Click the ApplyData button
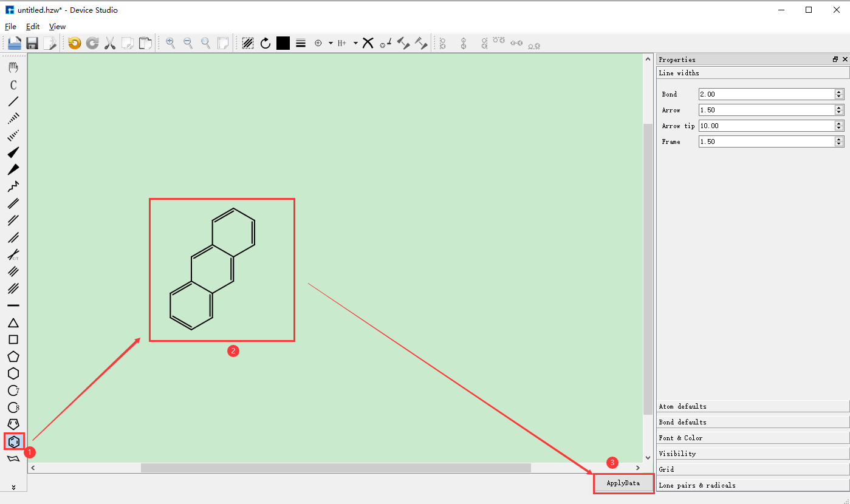 623,483
